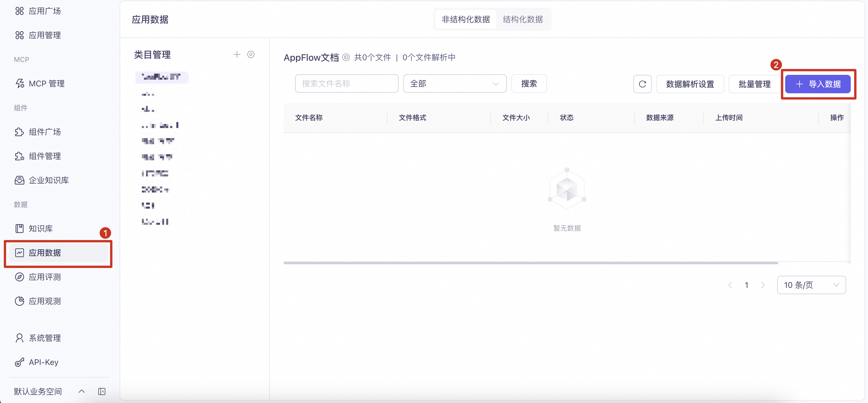Click the refresh icon button

pos(642,84)
